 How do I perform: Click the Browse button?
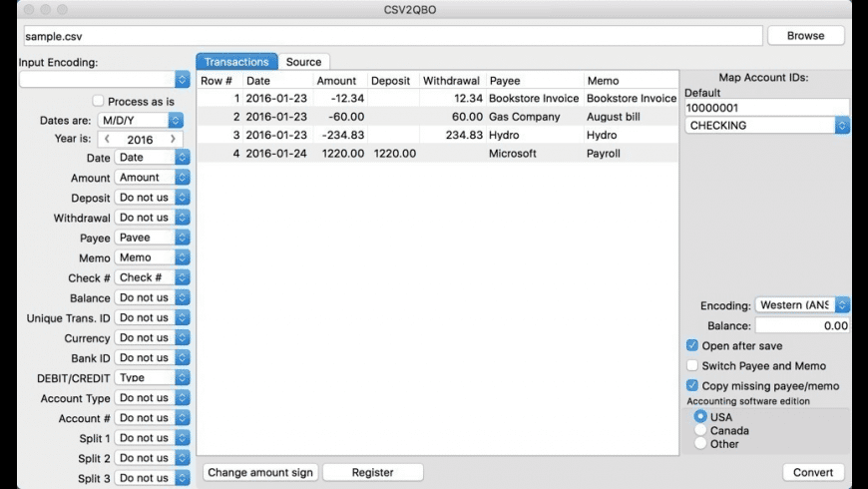pos(805,36)
